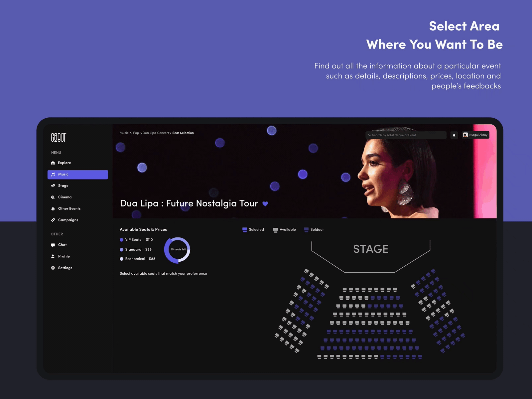The width and height of the screenshot is (532, 399).
Task: Click the seats left donut chart
Action: point(177,250)
